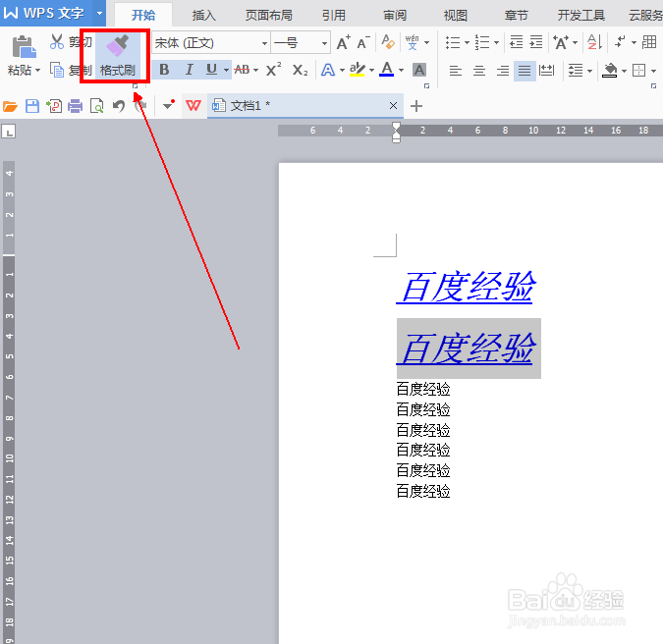Apply yellow highlight color
Screen dimensions: 663x644
pos(357,70)
